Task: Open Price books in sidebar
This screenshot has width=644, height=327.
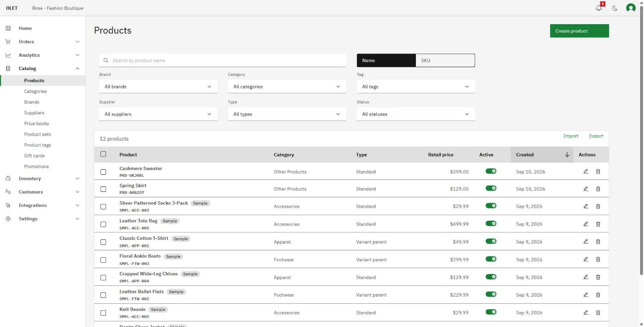Action: click(x=36, y=123)
